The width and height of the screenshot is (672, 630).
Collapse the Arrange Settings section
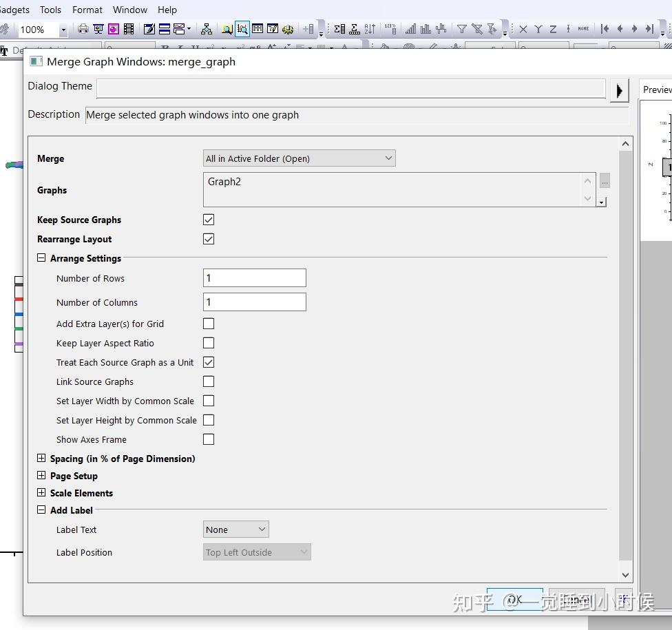41,258
